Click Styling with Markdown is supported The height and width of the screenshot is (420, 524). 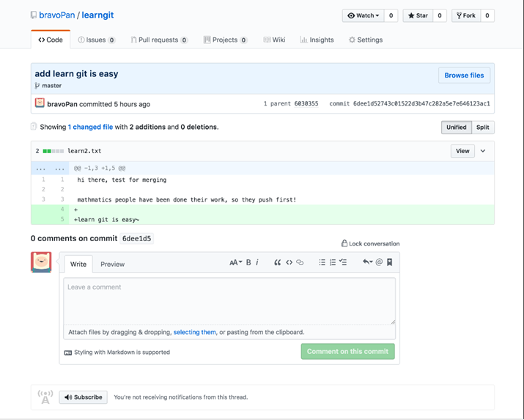coord(122,352)
